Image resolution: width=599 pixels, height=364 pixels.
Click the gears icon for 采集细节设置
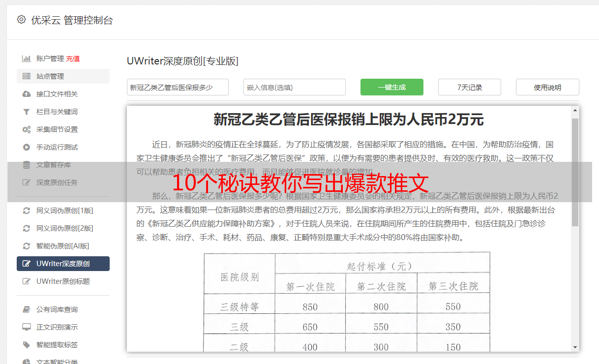point(26,129)
